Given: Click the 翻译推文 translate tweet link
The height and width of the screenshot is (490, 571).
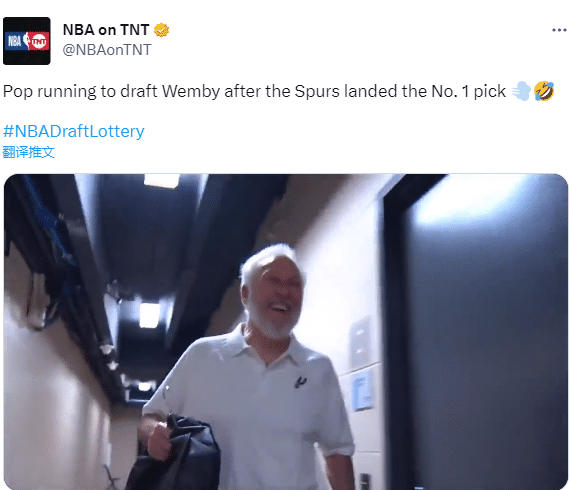Looking at the screenshot, I should pos(28,152).
